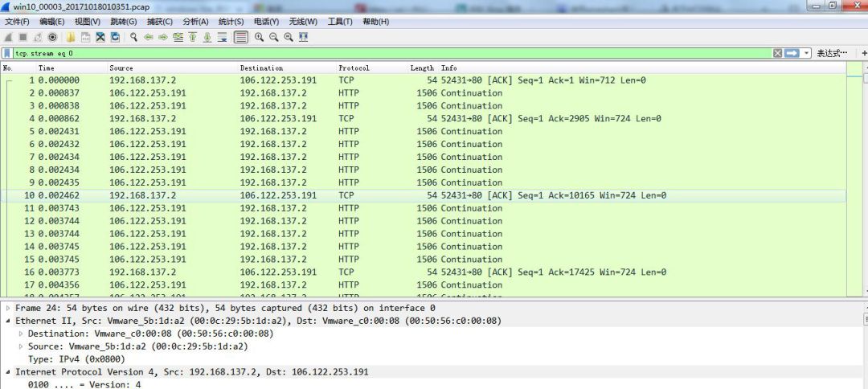Screen dimensions: 868x389
Task: Open the 文件(F) menu
Action: click(17, 22)
